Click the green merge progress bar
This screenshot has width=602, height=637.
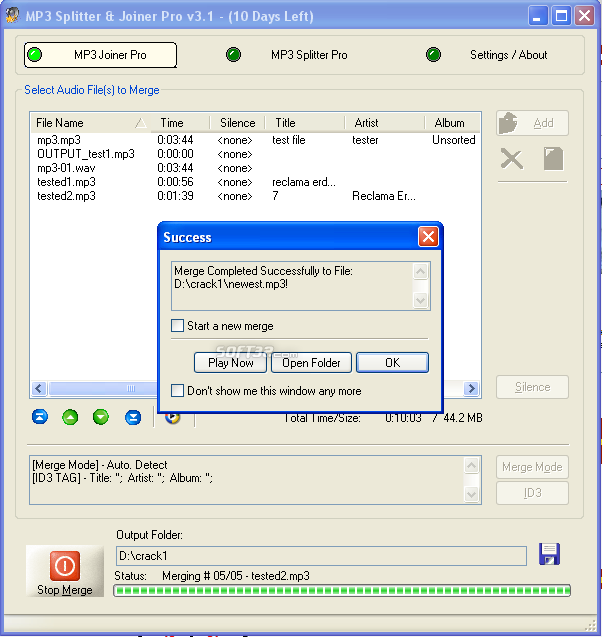(x=342, y=590)
